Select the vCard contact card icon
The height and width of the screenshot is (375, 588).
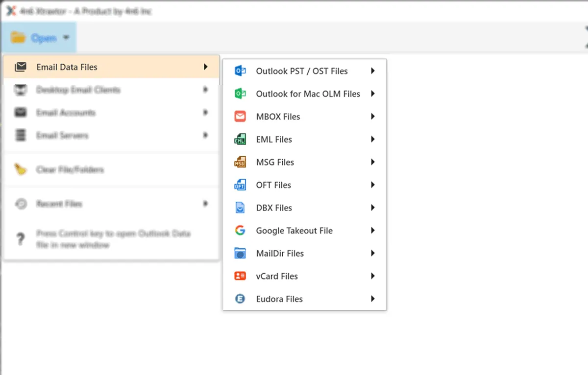[240, 276]
